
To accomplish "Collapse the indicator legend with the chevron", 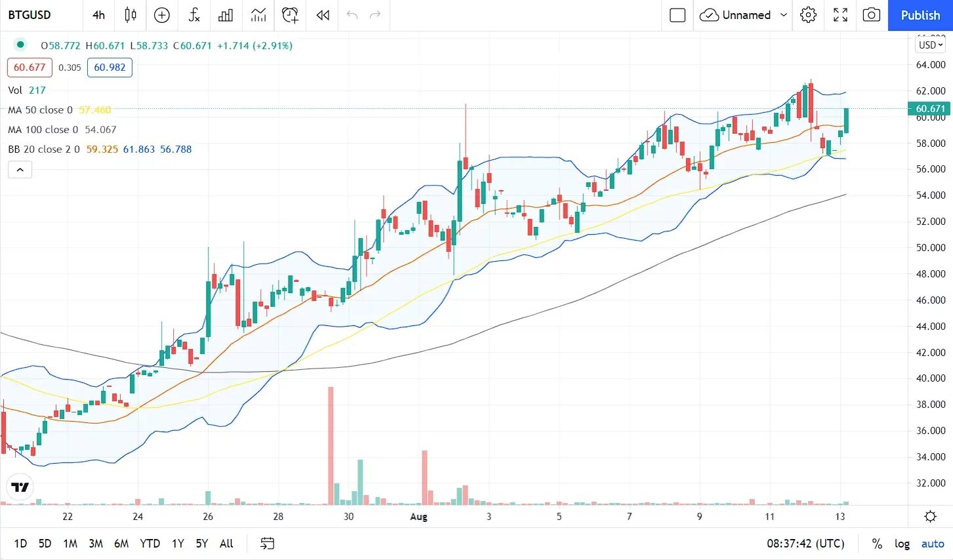I will (x=20, y=170).
